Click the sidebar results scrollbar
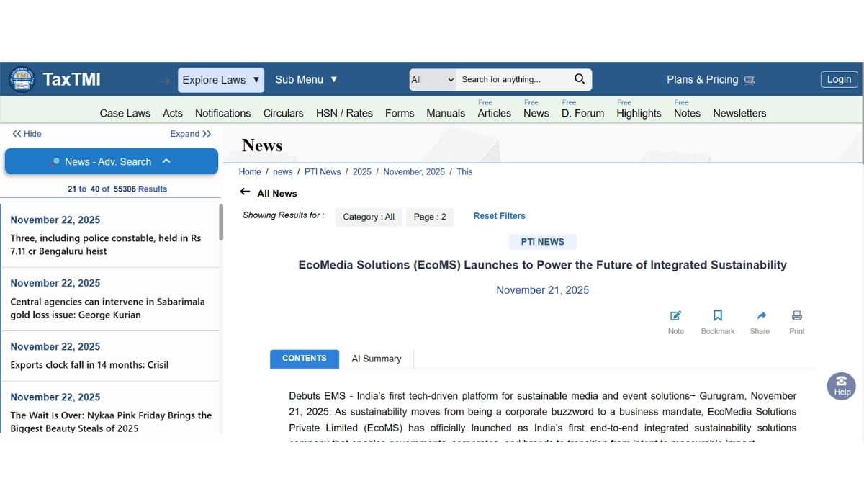The height and width of the screenshot is (504, 864). click(221, 223)
